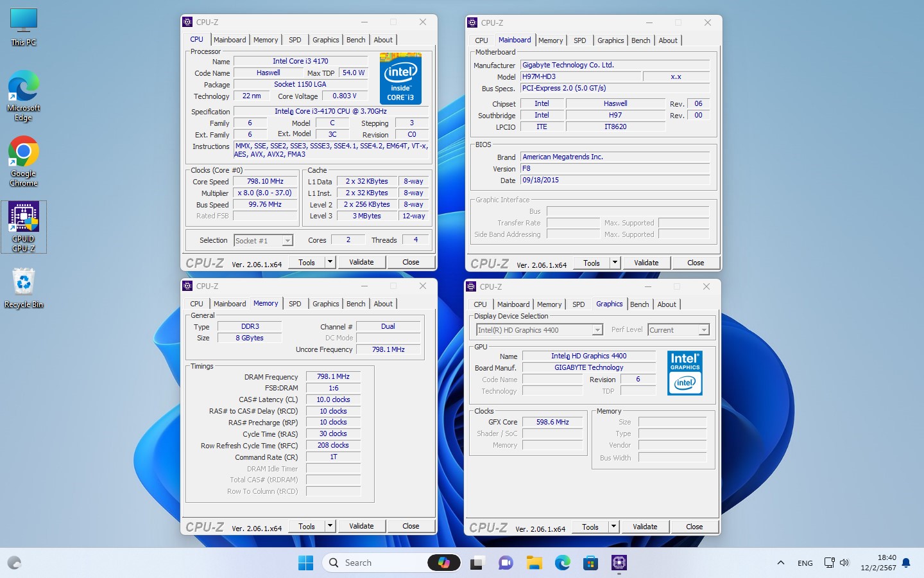Click the 8 GBytes memory size value
The width and height of the screenshot is (924, 578).
(x=250, y=338)
